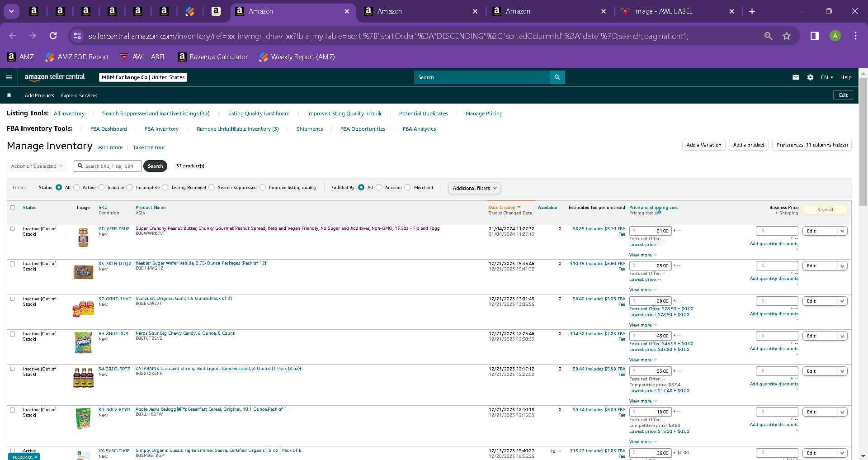
Task: Open the EN language dropdown
Action: click(827, 77)
